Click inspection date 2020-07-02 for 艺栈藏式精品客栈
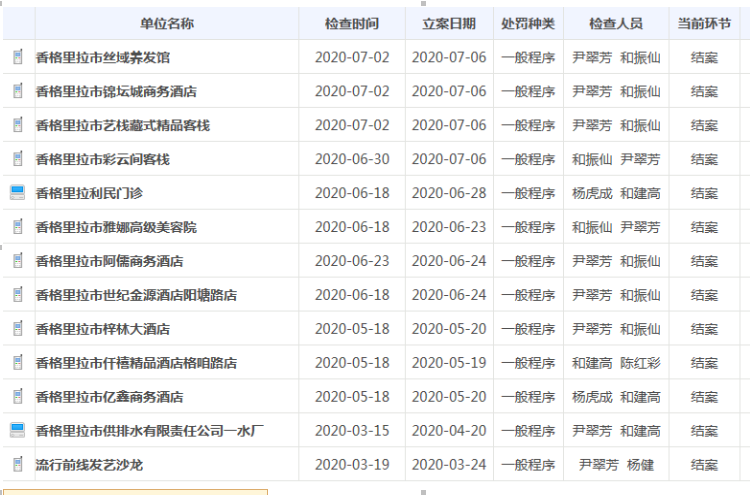The height and width of the screenshot is (495, 750). point(352,125)
